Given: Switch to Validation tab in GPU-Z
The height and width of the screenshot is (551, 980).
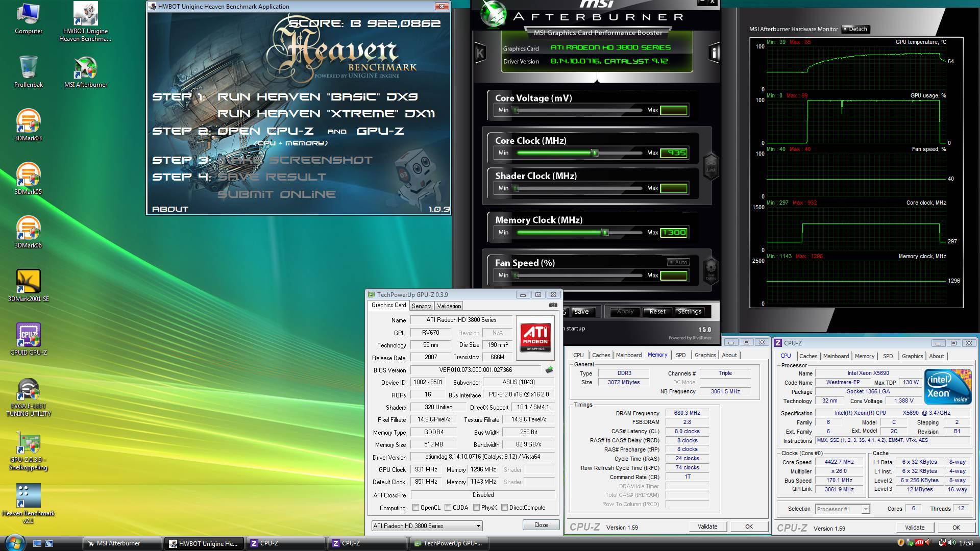Looking at the screenshot, I should click(449, 306).
